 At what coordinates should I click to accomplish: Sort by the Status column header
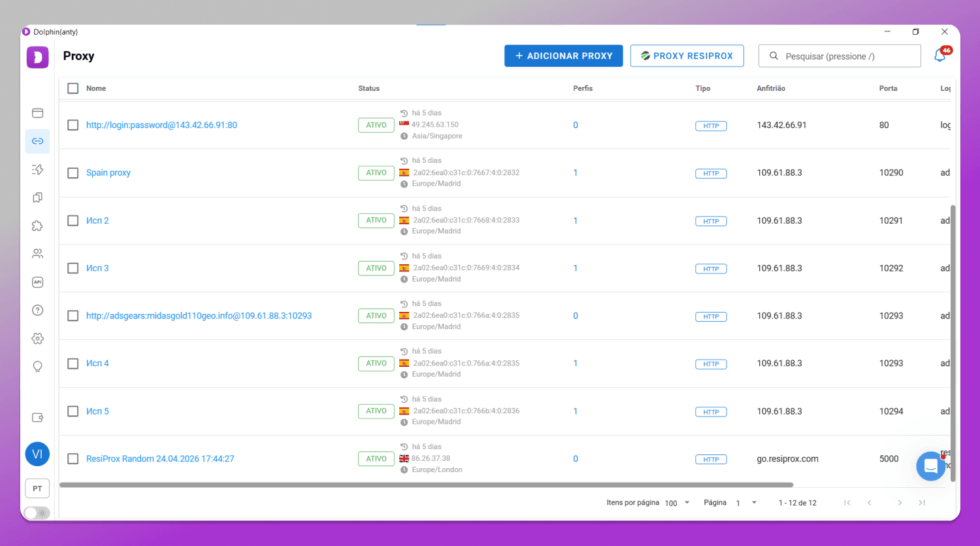(x=368, y=88)
